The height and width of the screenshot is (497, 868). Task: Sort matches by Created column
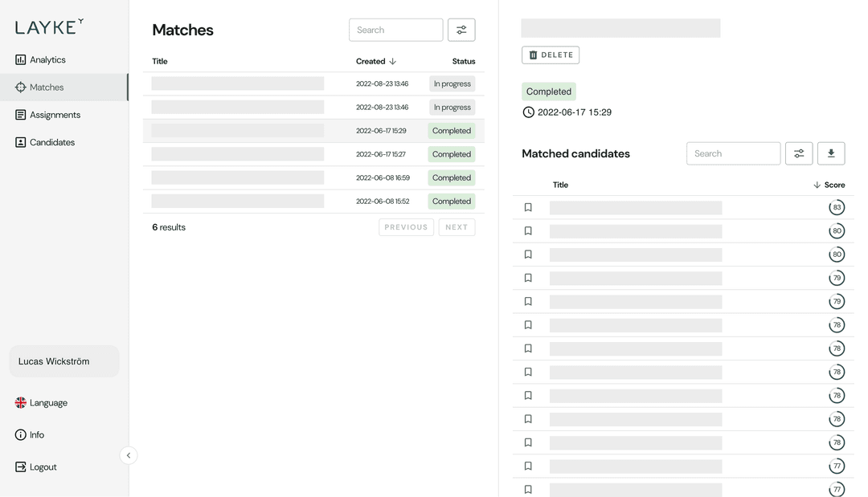click(x=375, y=61)
